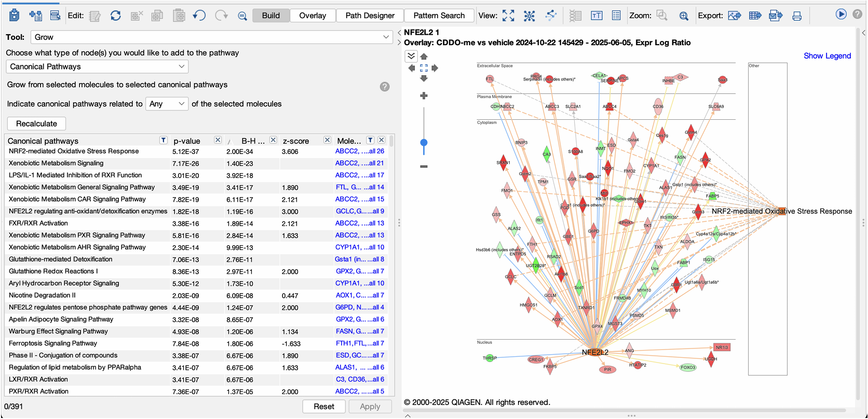Export the pathway as an image

735,16
